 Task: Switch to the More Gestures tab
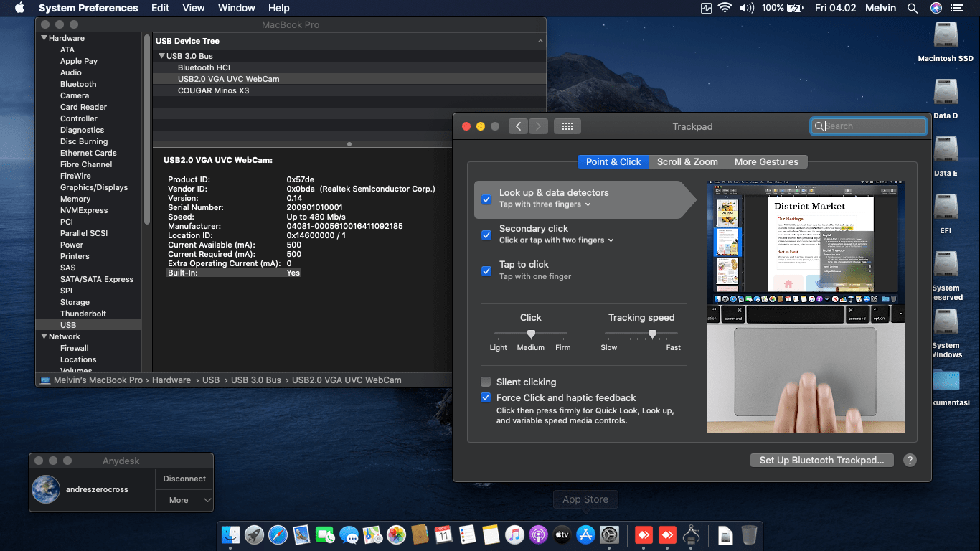point(766,161)
